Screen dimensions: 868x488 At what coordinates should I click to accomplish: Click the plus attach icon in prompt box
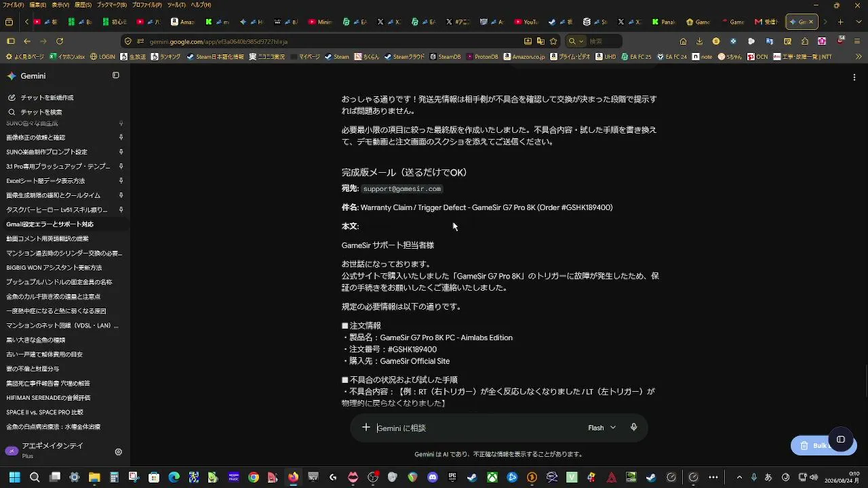[x=366, y=428]
